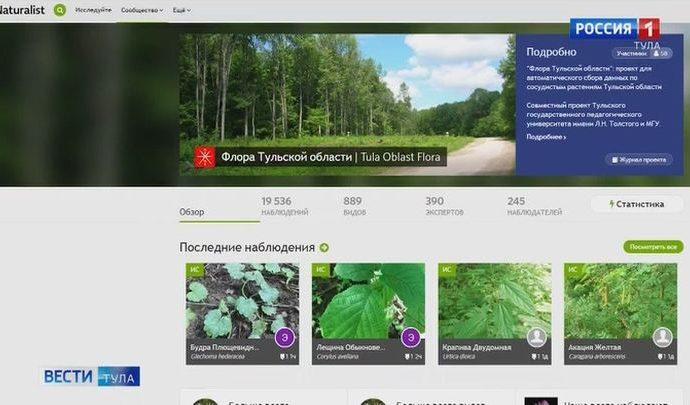Image resolution: width=690 pixels, height=405 pixels.
Task: Click the ИС badge on Акация card
Action: 573,269
